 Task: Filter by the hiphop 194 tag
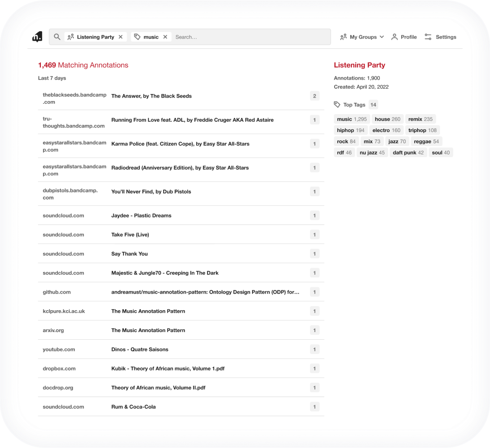coord(351,130)
